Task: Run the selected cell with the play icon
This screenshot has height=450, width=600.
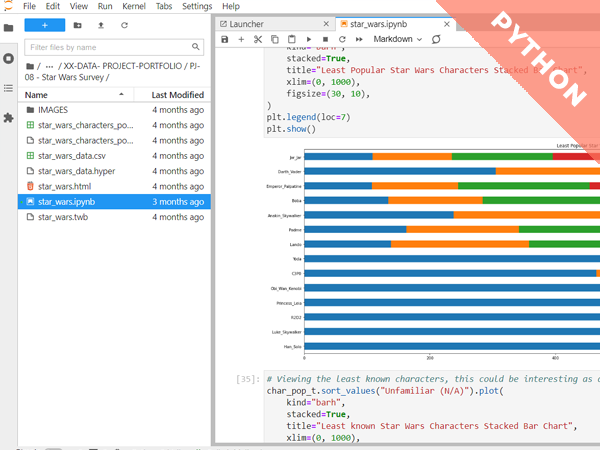Action: click(308, 39)
